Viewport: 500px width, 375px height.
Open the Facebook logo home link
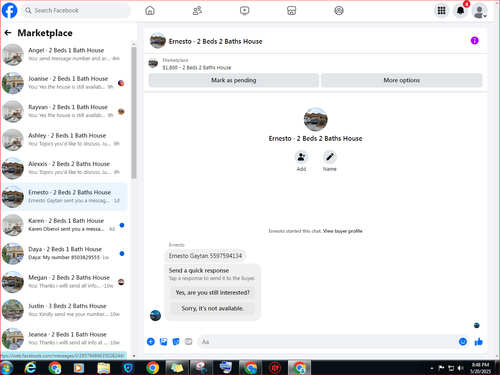pyautogui.click(x=10, y=10)
